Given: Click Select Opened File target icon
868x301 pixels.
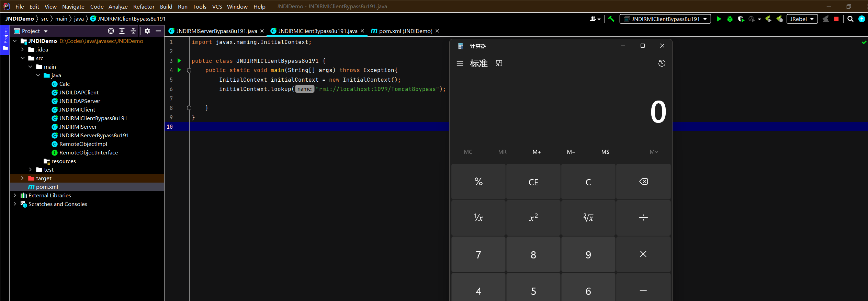Looking at the screenshot, I should click(x=111, y=31).
